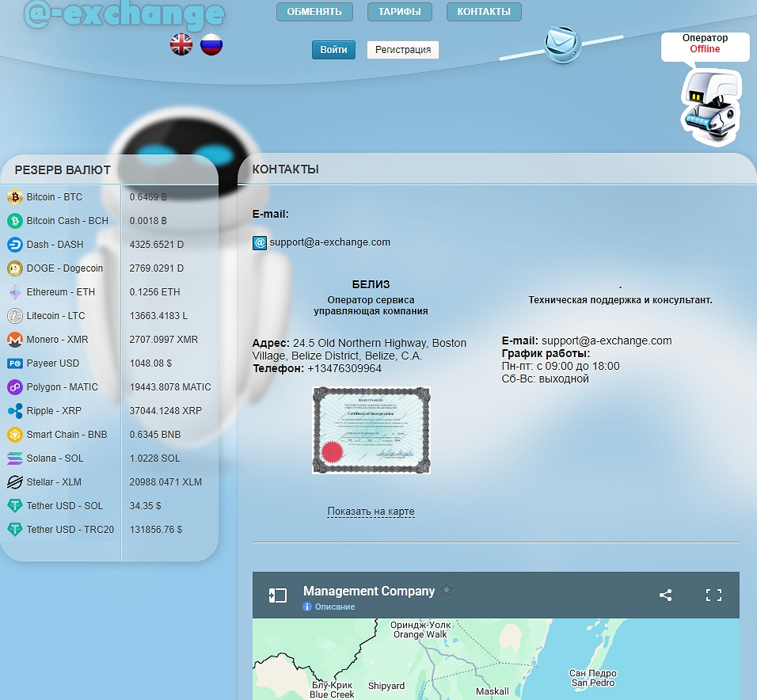Open the ТАРИФЫ menu item

(x=400, y=12)
